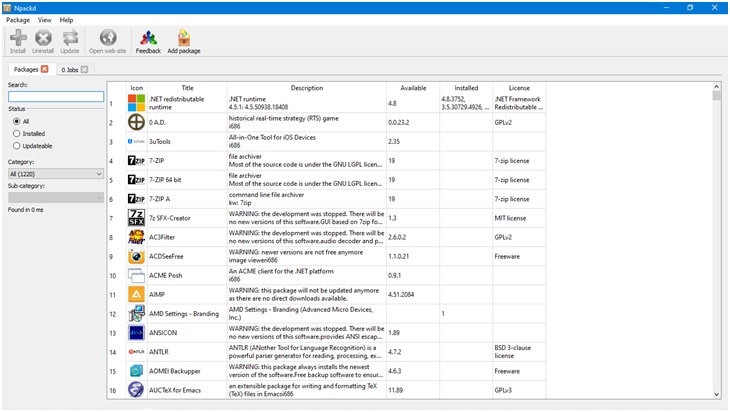Sort by the Description column header
This screenshot has height=412, width=730.
pyautogui.click(x=307, y=88)
